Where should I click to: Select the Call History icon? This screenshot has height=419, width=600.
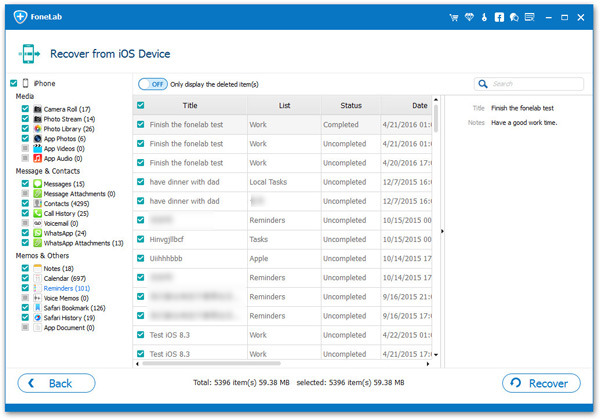click(38, 214)
